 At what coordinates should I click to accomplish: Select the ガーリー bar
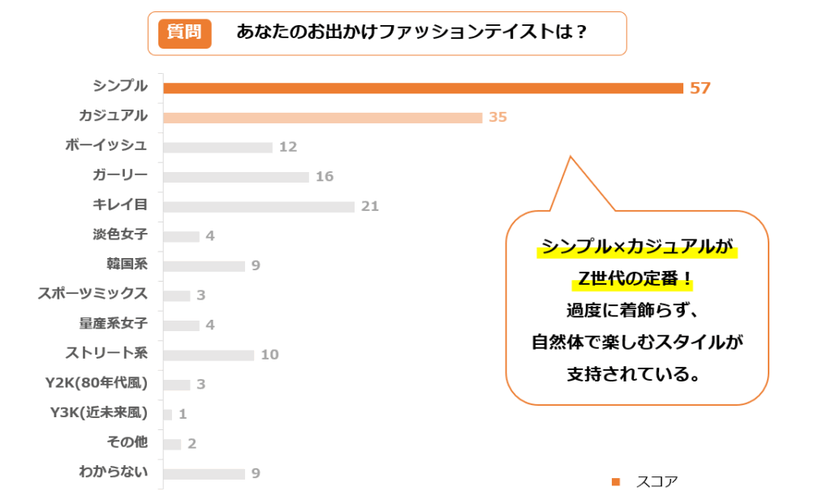coord(235,177)
